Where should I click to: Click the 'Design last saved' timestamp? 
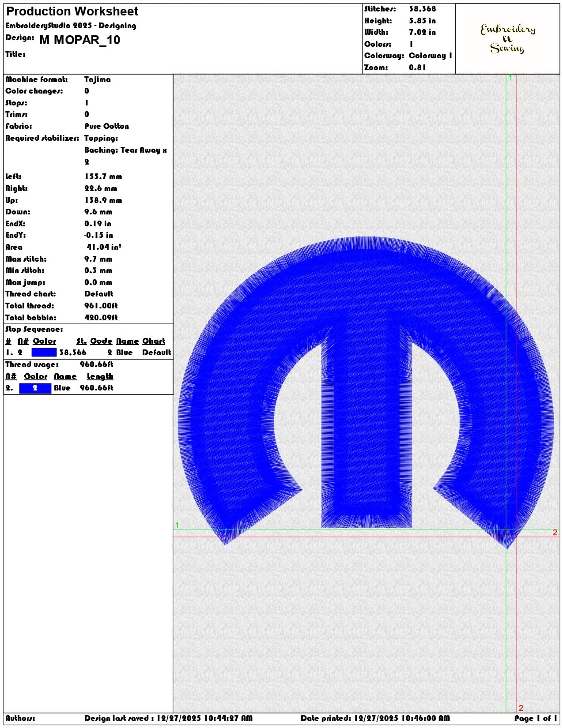coord(168,718)
